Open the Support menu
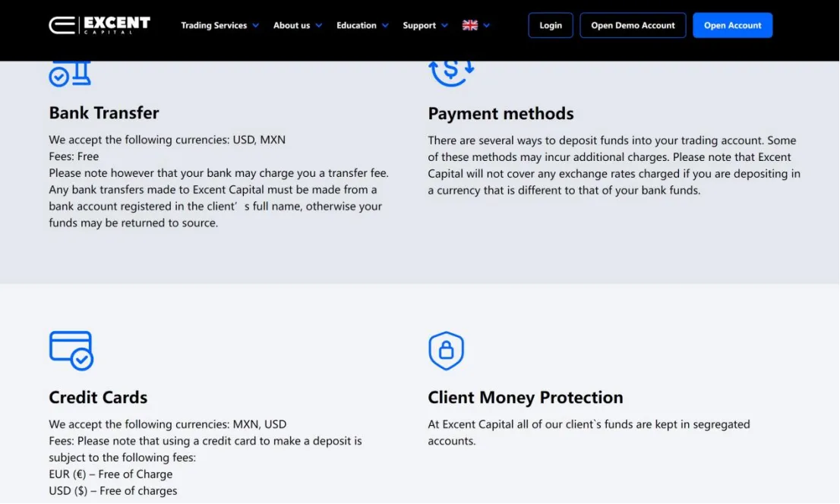Screen dimensions: 840x504 pyautogui.click(x=419, y=25)
